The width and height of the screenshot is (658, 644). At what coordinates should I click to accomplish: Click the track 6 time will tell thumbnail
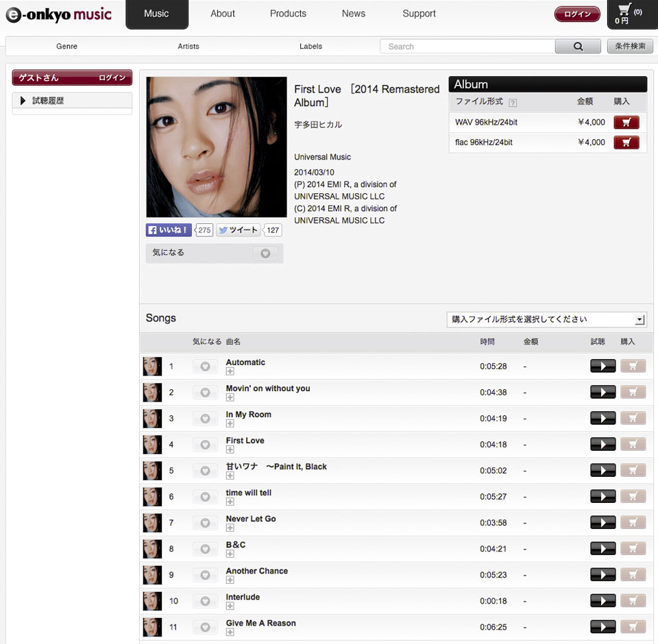click(152, 497)
